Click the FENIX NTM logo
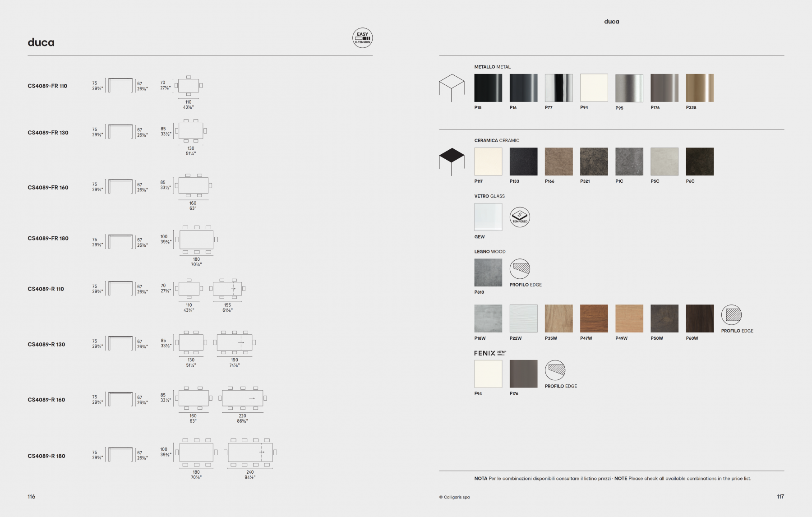The width and height of the screenshot is (812, 517). [490, 353]
